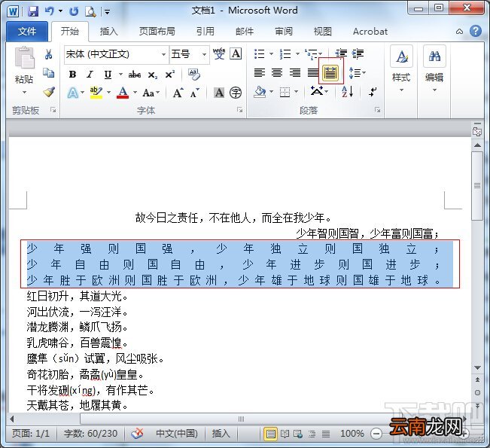Toggle Italic formatting

tap(90, 75)
